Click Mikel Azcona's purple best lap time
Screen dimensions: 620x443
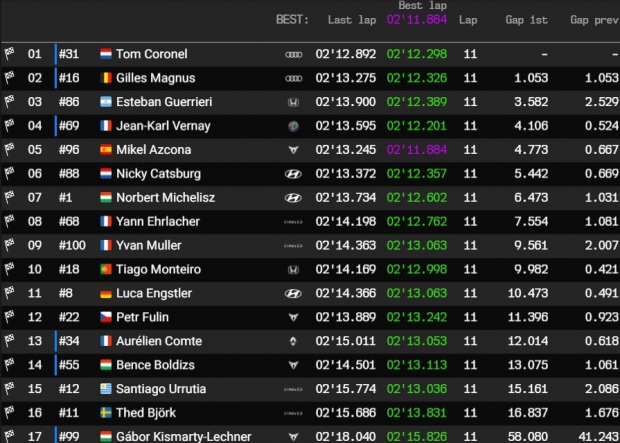421,150
